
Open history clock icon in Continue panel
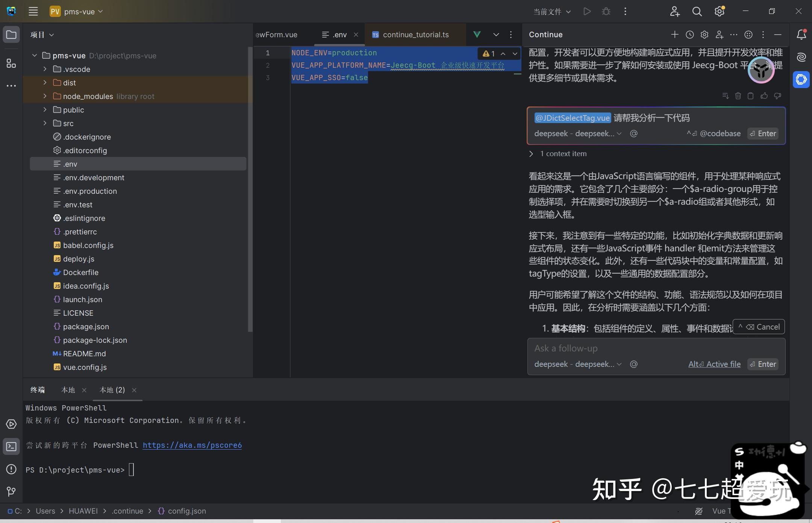click(689, 35)
